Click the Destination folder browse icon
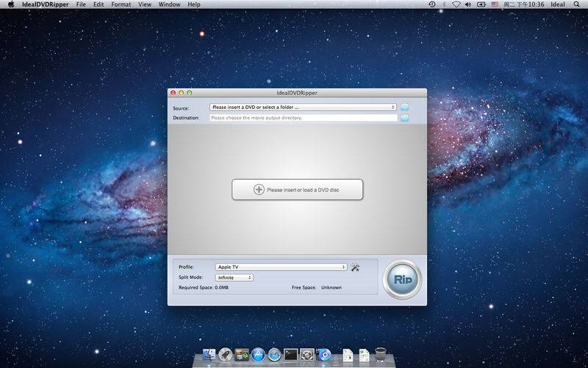The image size is (588, 368). [x=405, y=118]
